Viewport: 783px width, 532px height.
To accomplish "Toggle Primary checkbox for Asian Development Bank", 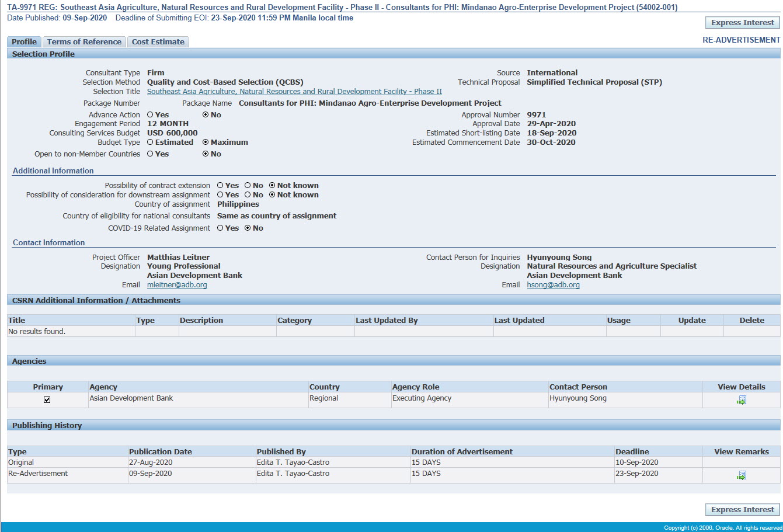I will click(x=47, y=400).
